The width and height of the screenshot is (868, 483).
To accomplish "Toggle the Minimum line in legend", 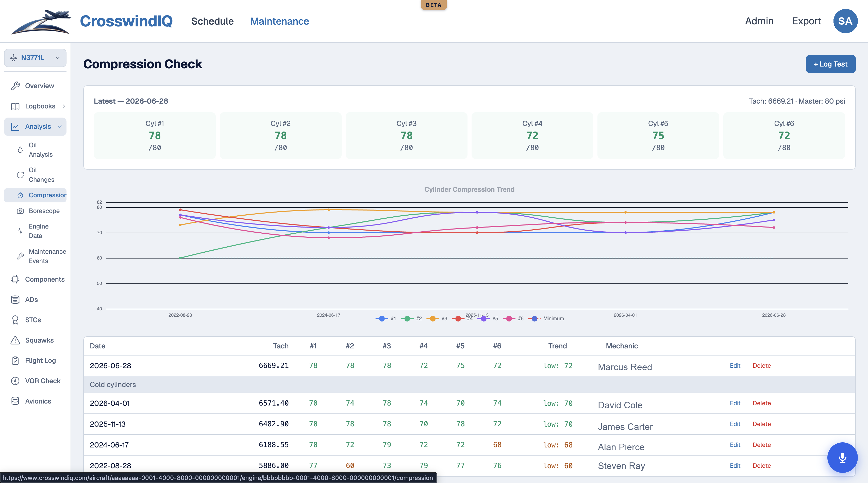I will pyautogui.click(x=546, y=318).
